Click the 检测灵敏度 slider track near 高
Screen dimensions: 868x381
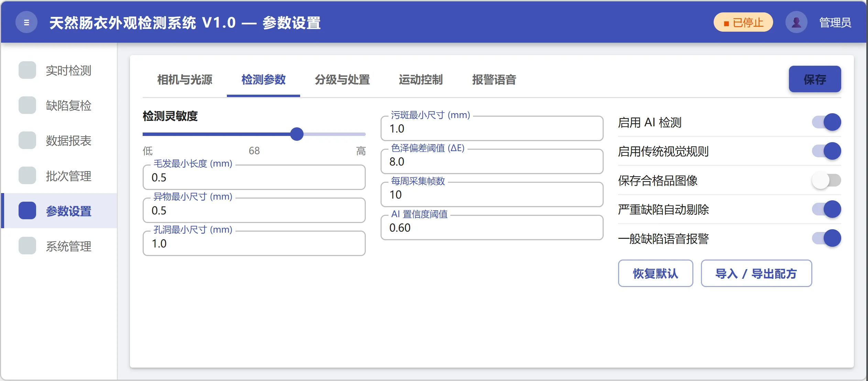pyautogui.click(x=358, y=134)
